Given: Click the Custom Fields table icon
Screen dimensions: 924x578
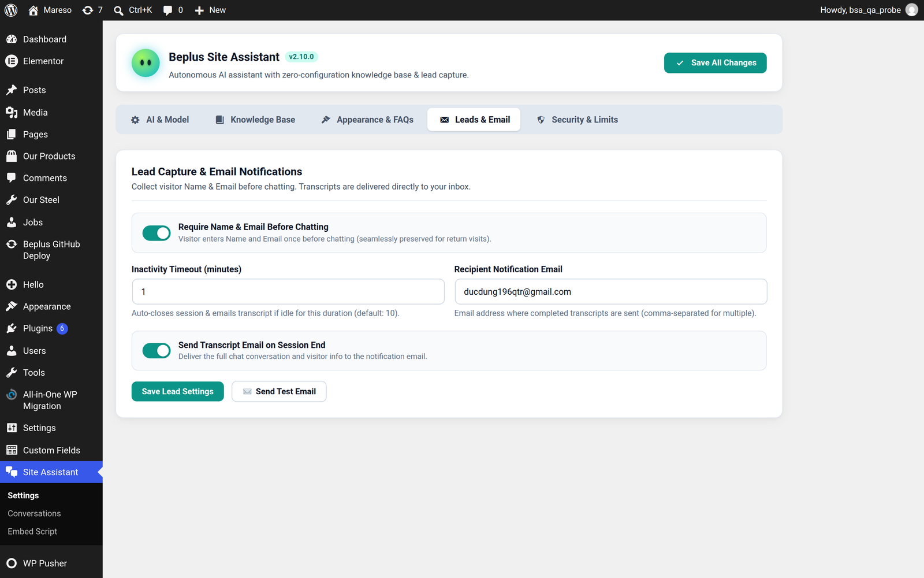Looking at the screenshot, I should tap(12, 450).
